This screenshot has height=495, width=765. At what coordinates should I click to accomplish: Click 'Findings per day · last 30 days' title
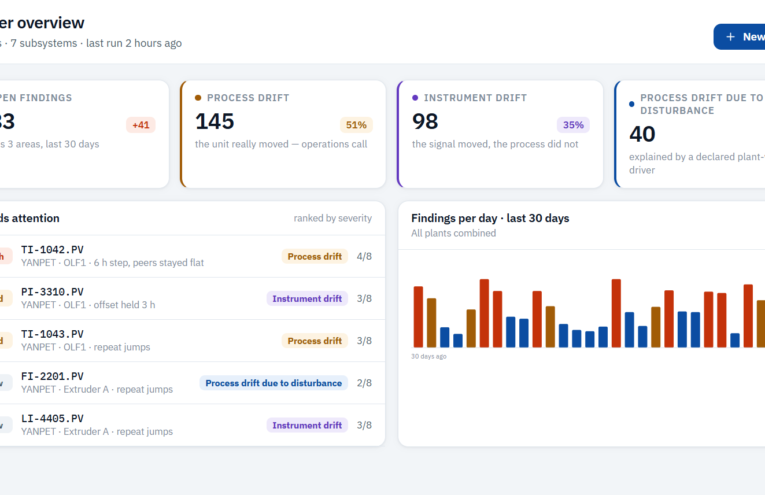[x=490, y=218]
